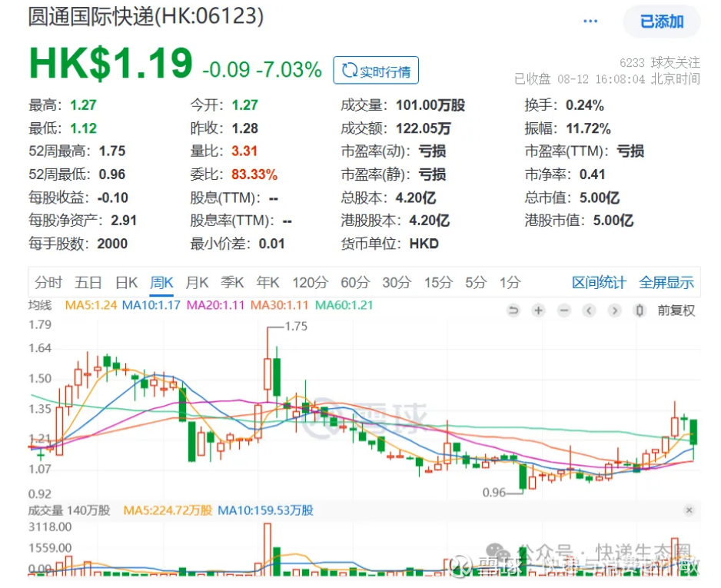Viewport: 721px width, 588px height.
Task: Click the 成交额 122.05万 value
Action: [423, 128]
